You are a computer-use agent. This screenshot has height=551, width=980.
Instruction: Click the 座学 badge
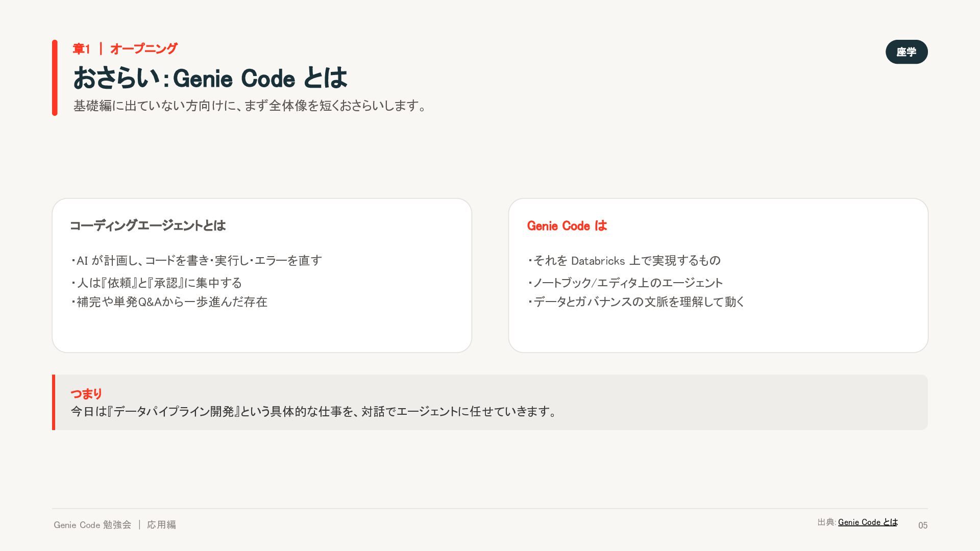[906, 52]
